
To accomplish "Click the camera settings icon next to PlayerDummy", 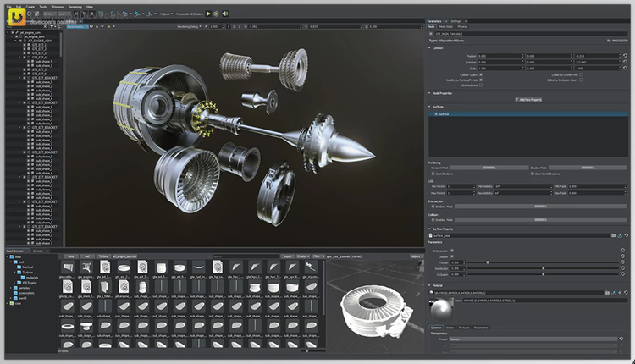I will point(91,26).
